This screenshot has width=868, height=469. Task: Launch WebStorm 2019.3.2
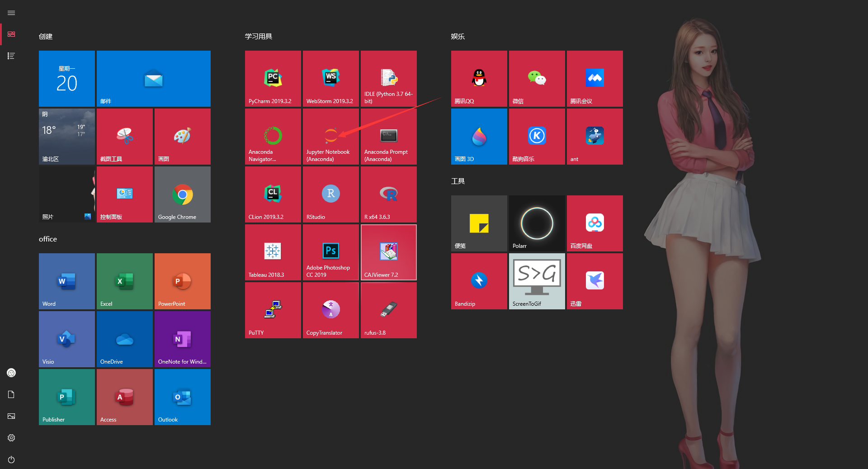[331, 79]
